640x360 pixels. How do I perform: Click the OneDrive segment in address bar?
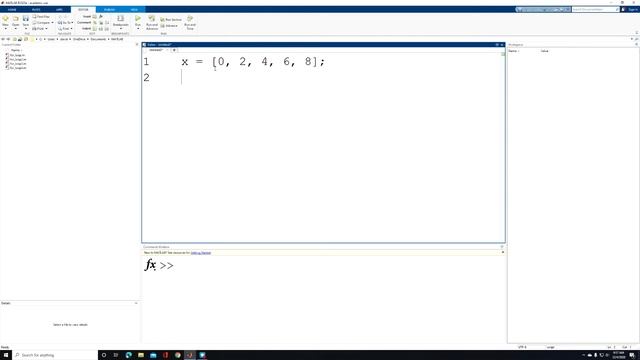[x=79, y=39]
